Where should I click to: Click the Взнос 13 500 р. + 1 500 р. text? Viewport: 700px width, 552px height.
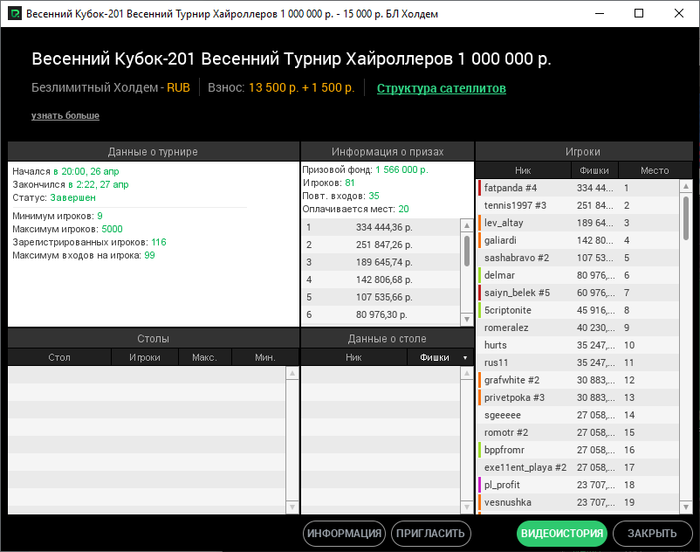click(x=281, y=88)
